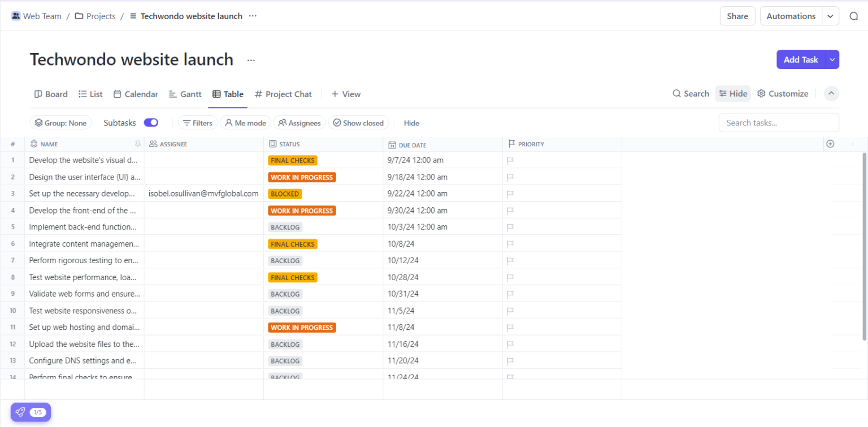
Task: Open the Gantt view tab
Action: tap(185, 94)
